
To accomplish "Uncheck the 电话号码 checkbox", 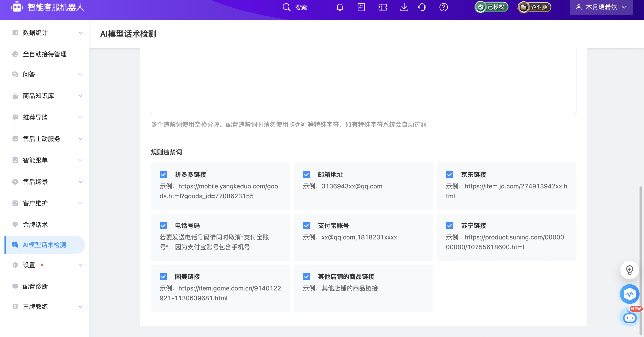I will (163, 225).
